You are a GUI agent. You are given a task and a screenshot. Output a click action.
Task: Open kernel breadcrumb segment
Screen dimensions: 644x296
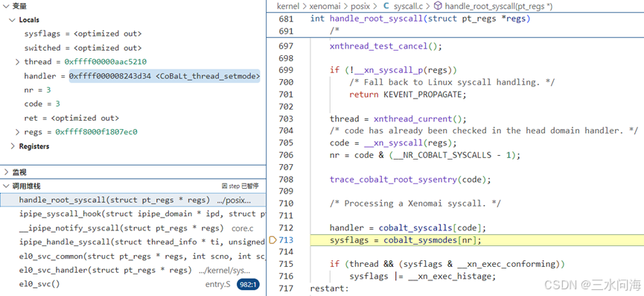(288, 6)
